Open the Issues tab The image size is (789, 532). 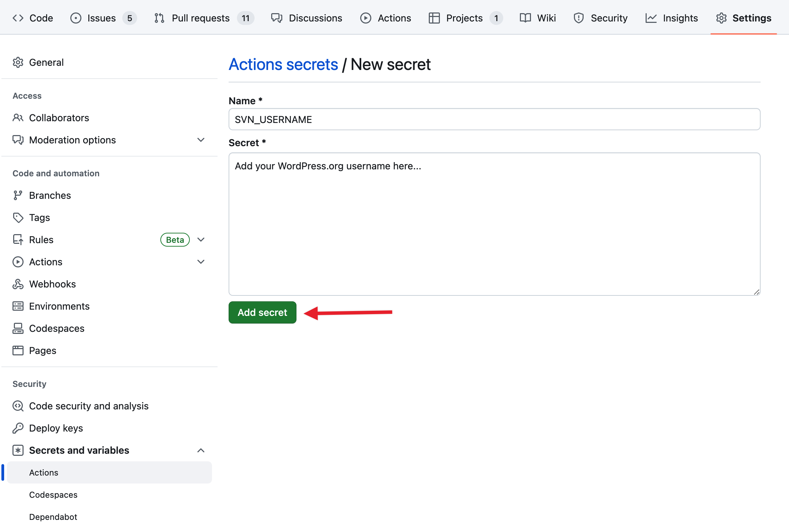101,18
